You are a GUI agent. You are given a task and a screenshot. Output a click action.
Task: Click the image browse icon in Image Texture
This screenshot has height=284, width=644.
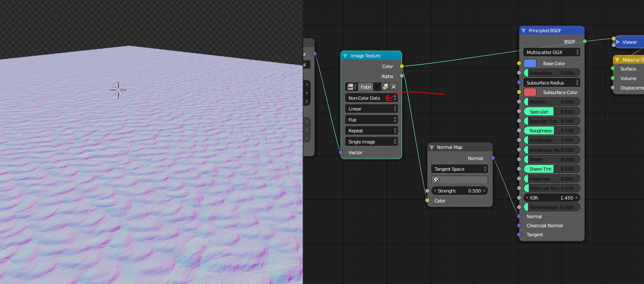coord(351,87)
